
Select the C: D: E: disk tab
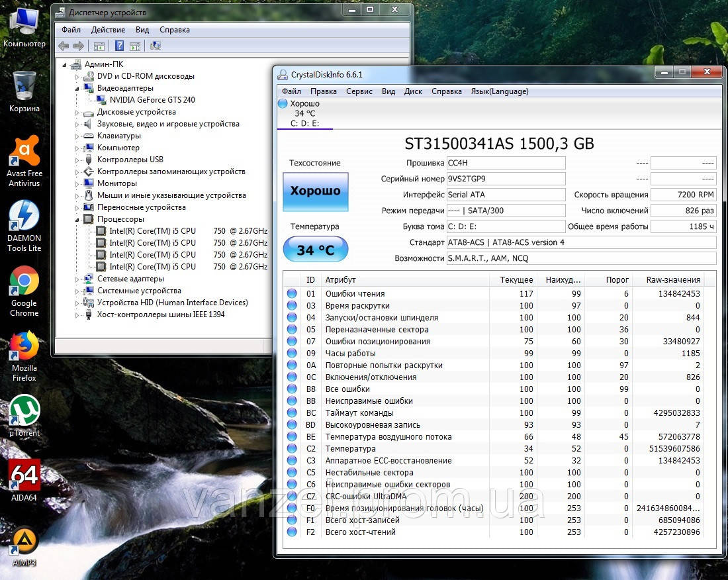[304, 113]
